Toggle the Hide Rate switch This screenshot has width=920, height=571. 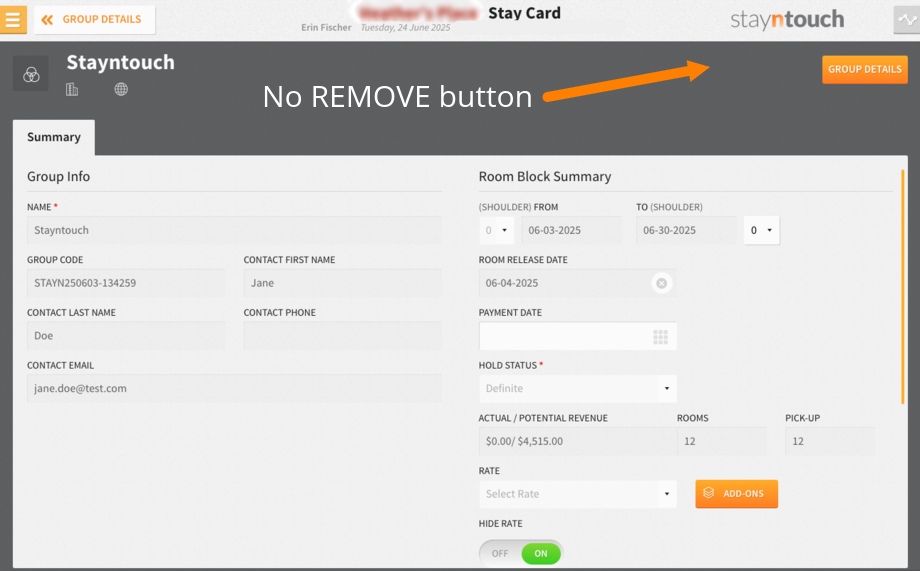[521, 553]
